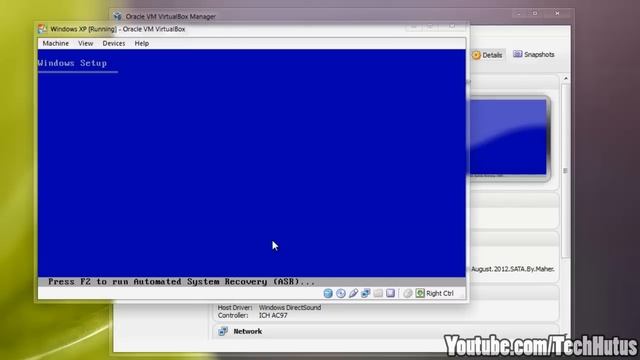The height and width of the screenshot is (360, 640).
Task: Click the VM preview thumbnail in Manager
Action: 508,138
